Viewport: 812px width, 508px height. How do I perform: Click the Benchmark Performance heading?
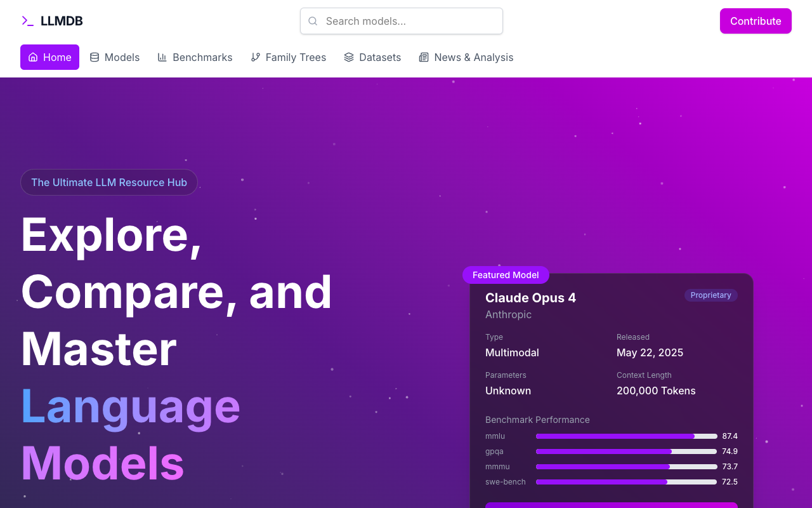pos(537,420)
